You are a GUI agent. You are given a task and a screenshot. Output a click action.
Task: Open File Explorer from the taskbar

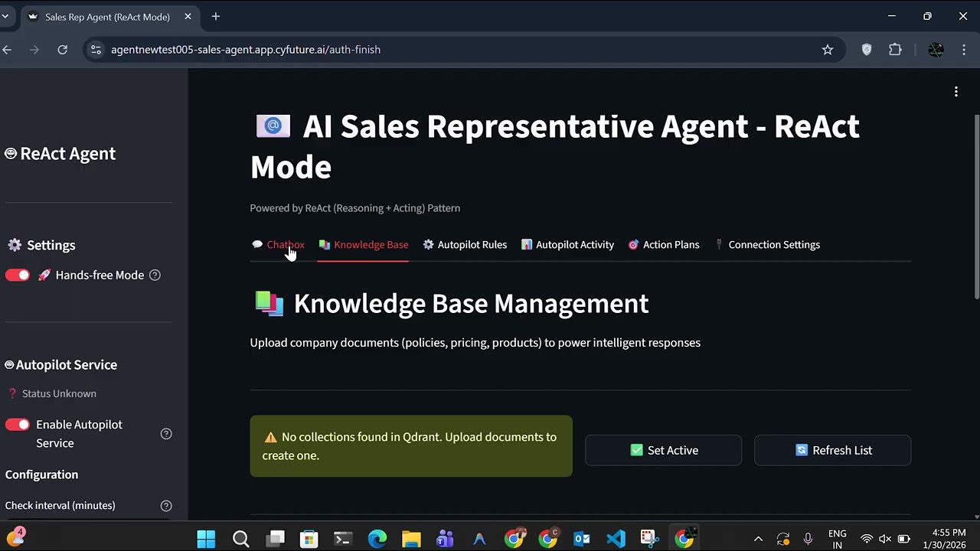coord(411,539)
